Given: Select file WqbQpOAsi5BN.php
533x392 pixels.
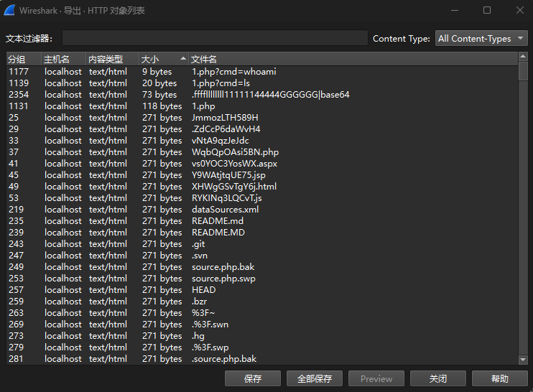Looking at the screenshot, I should tap(262, 152).
